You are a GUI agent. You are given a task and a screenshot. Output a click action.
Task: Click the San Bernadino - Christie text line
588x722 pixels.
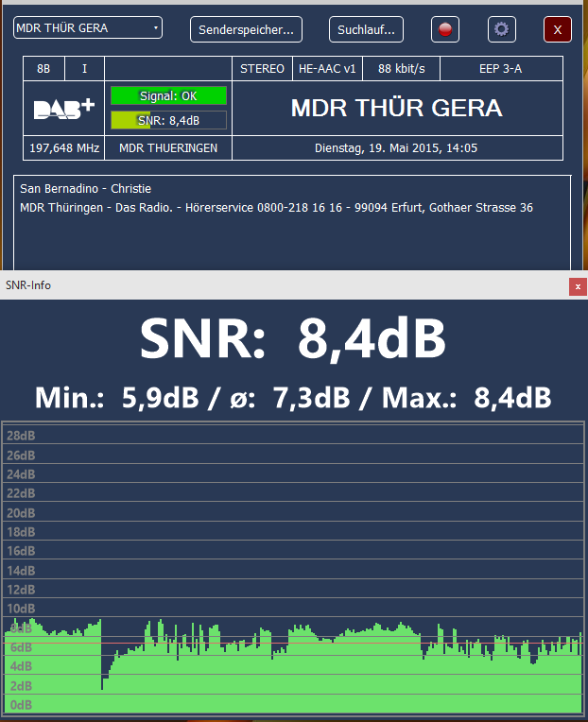[x=85, y=189]
